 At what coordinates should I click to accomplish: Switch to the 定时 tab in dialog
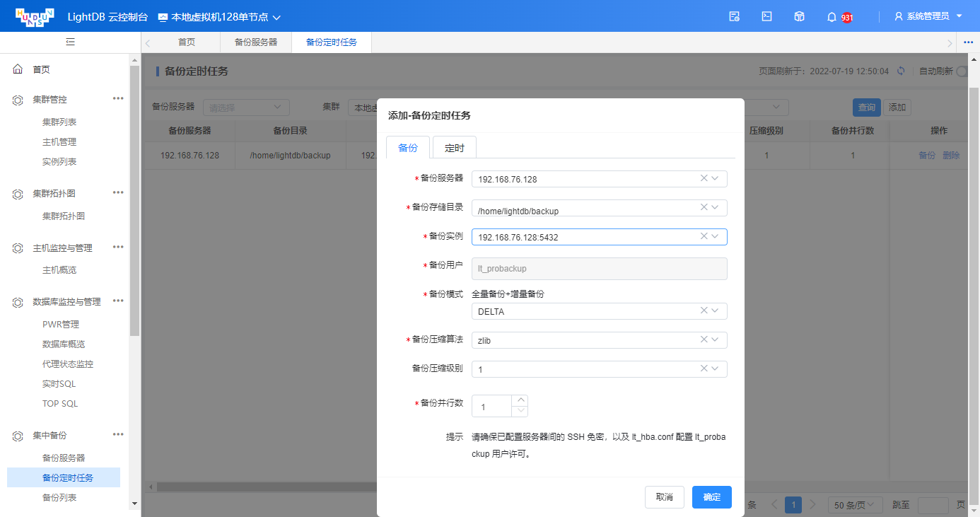point(455,148)
